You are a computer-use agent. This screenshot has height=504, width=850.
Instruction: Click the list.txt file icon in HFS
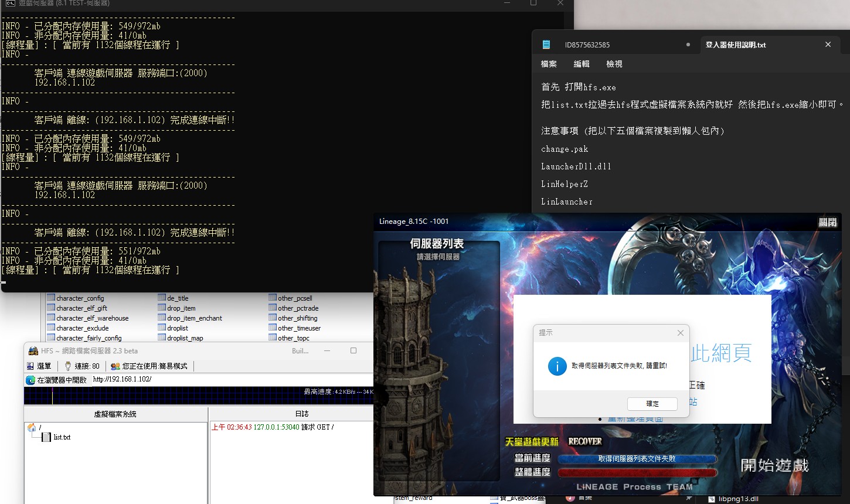[46, 437]
